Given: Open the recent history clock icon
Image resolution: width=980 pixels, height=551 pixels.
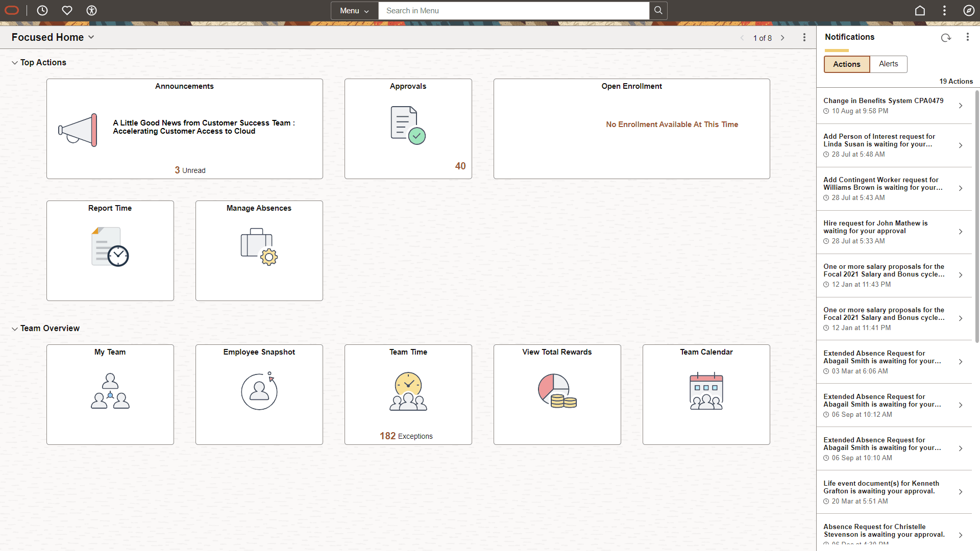Looking at the screenshot, I should pyautogui.click(x=42, y=10).
